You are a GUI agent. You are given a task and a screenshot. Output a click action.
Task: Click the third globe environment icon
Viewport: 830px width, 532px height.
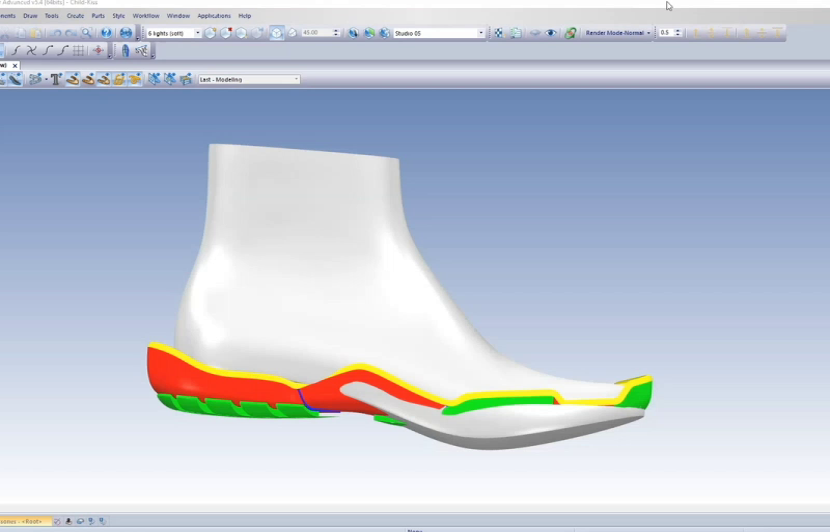385,33
